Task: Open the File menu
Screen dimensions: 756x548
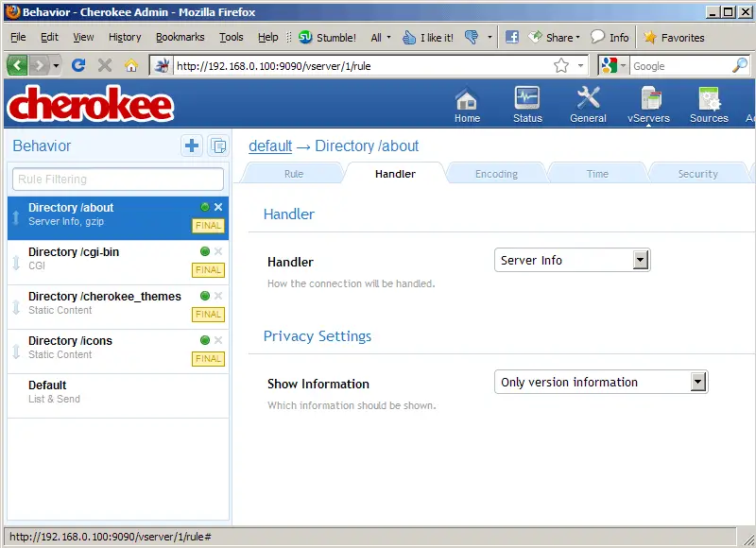Action: [18, 37]
